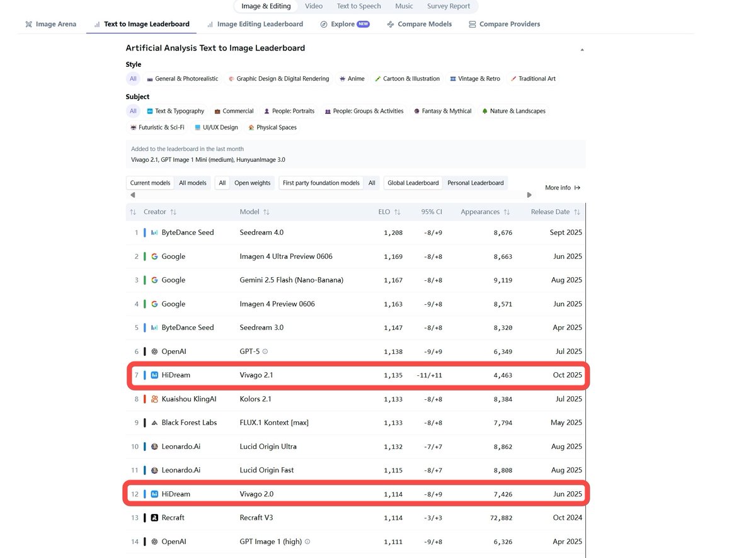Switch to Image Editing Leaderboard tab
The image size is (756, 558).
pyautogui.click(x=255, y=24)
